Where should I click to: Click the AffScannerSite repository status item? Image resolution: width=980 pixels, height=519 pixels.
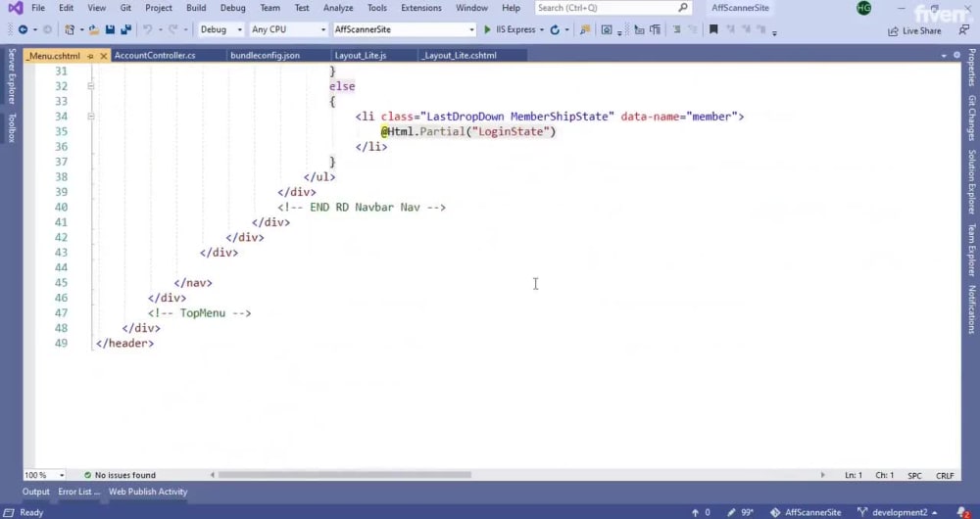(x=805, y=512)
